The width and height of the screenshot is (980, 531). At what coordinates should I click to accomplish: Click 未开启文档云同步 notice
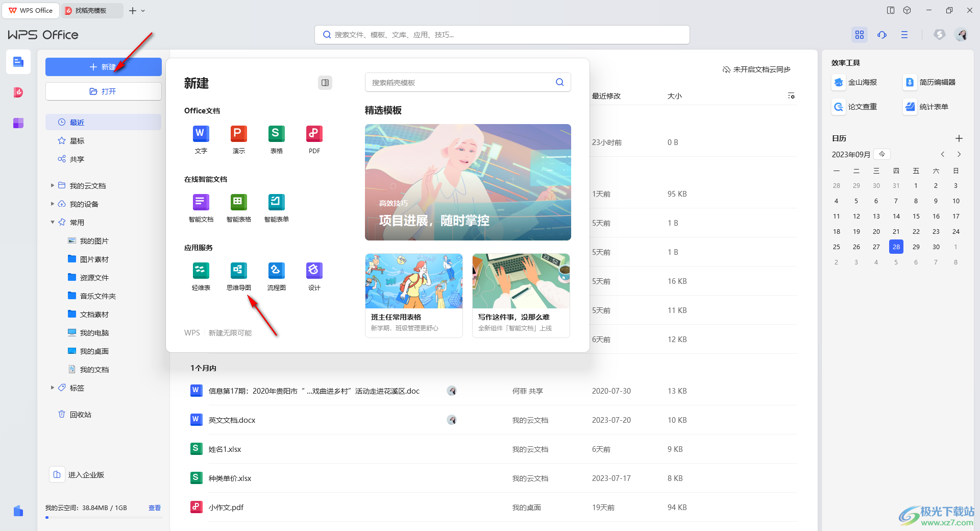[756, 69]
